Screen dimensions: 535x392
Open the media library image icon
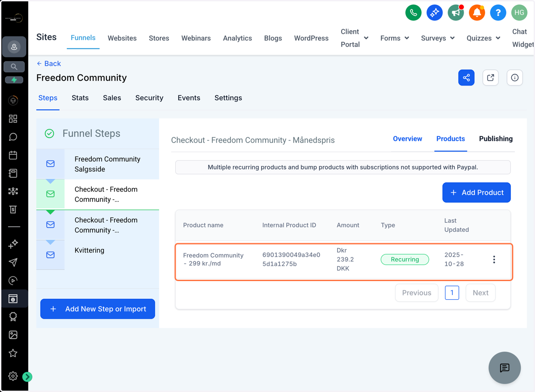click(13, 335)
